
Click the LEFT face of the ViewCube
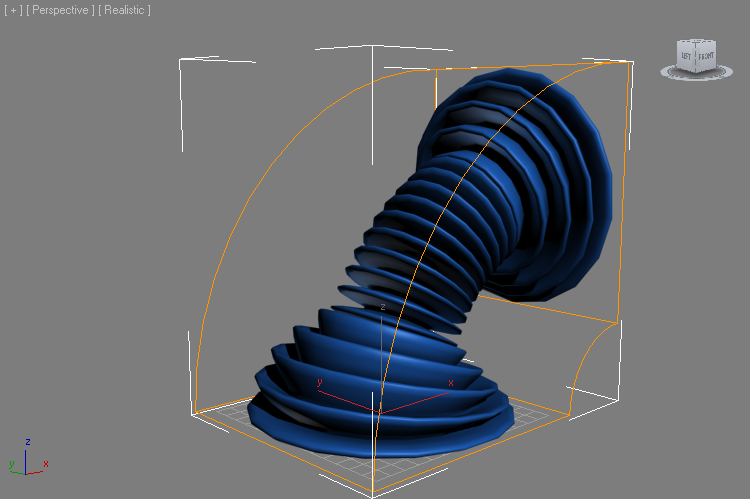pos(686,56)
